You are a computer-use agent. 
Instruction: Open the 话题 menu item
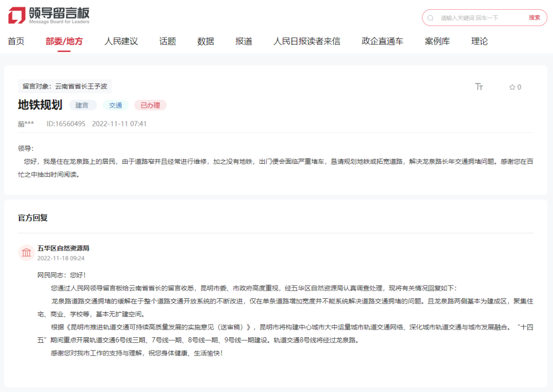167,41
